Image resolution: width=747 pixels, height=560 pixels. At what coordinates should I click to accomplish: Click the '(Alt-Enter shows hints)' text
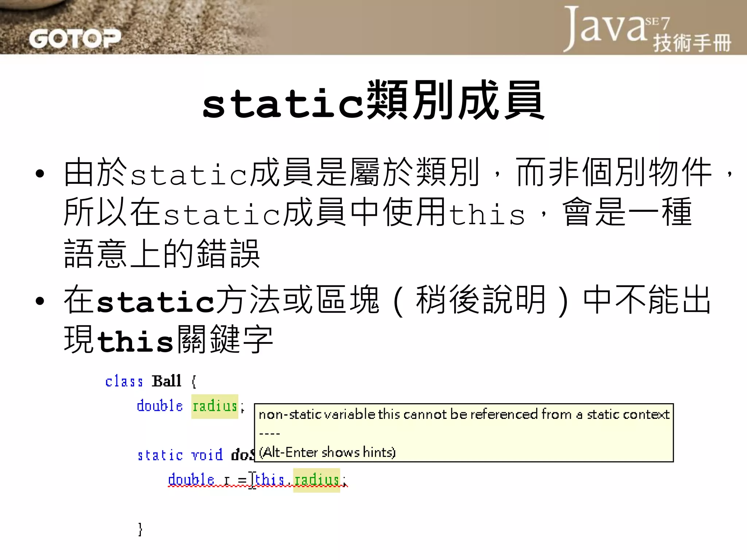point(327,452)
